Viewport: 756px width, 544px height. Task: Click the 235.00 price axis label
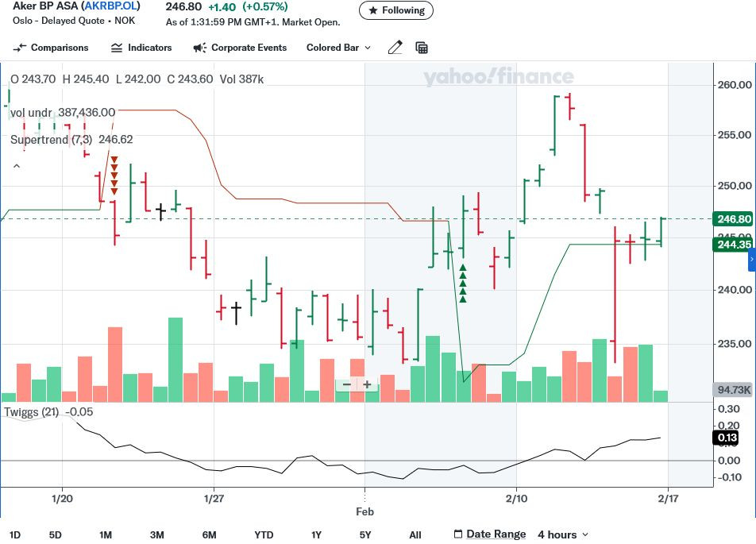point(735,344)
